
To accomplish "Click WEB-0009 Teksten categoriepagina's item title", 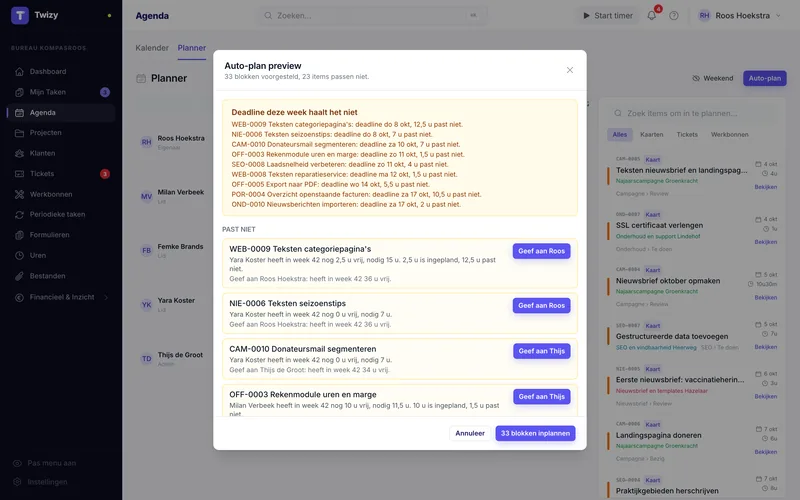I will (x=300, y=249).
